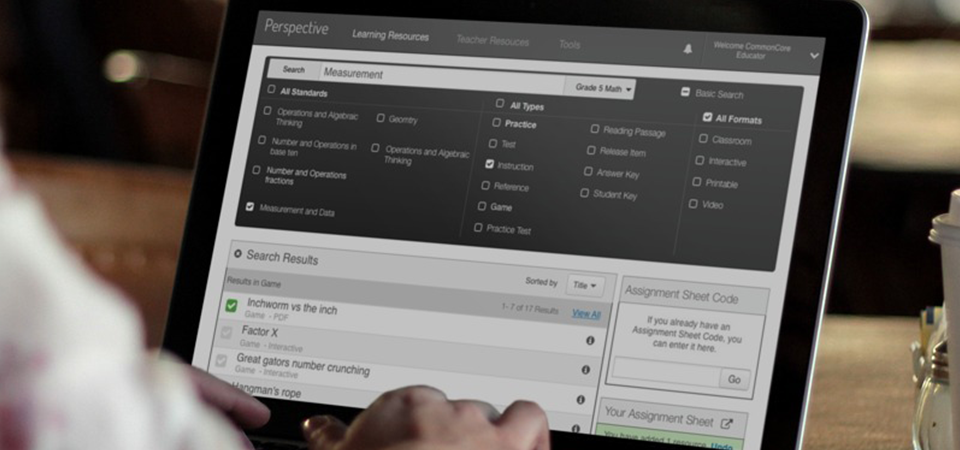Uncheck All Formats

(707, 117)
